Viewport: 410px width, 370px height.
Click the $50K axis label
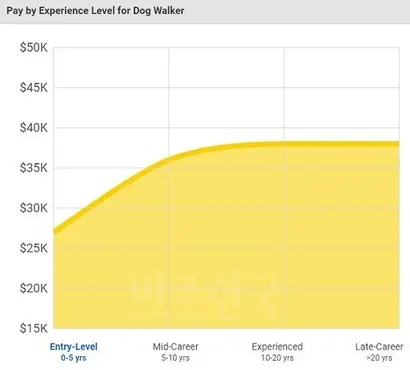34,48
